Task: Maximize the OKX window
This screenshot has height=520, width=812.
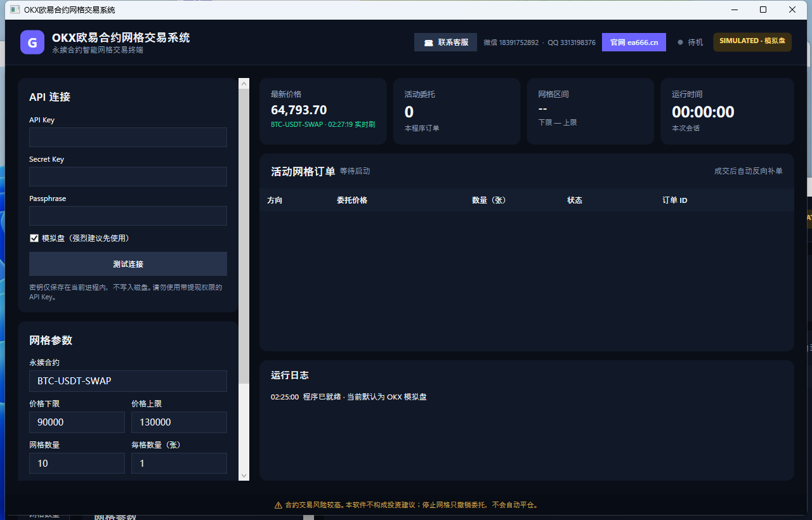Action: tap(763, 10)
